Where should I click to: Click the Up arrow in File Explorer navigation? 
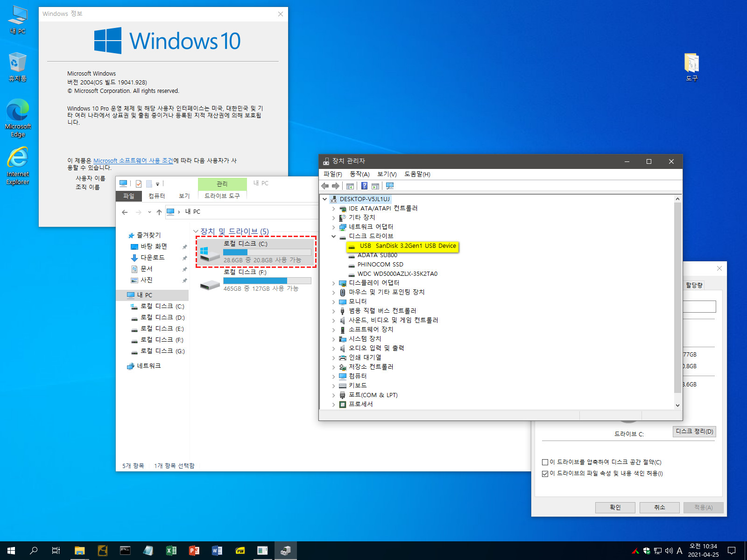pyautogui.click(x=159, y=212)
